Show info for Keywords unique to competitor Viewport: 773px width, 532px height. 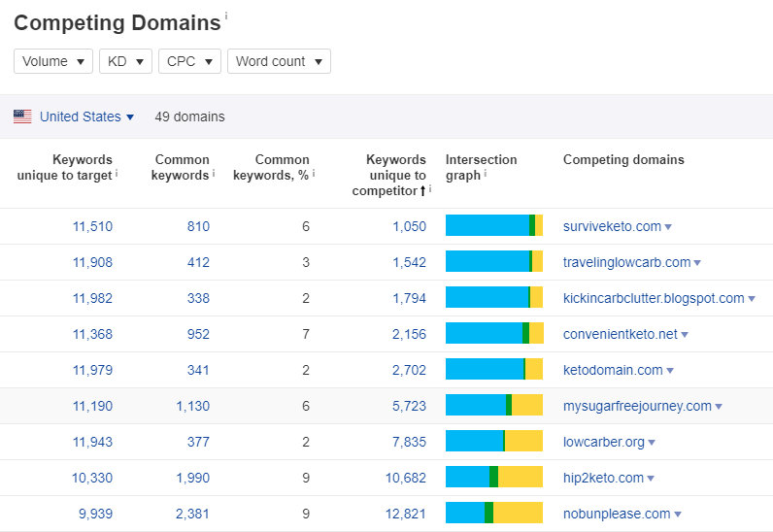pos(430,188)
